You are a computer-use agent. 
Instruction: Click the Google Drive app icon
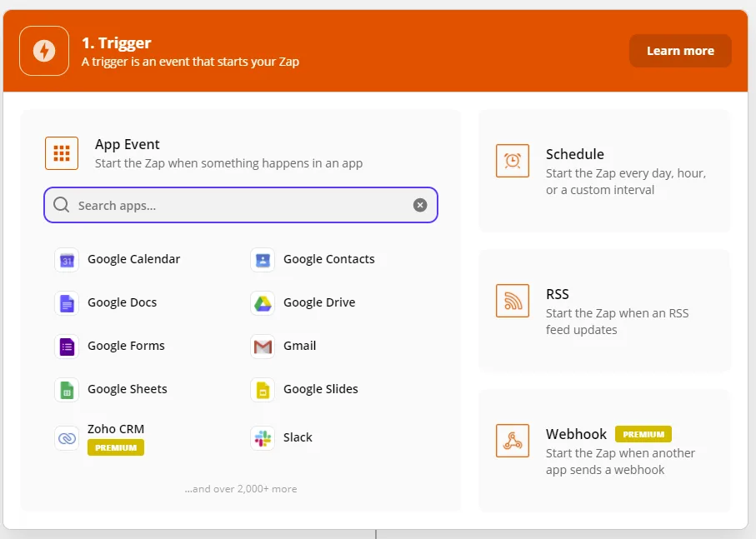pyautogui.click(x=263, y=303)
